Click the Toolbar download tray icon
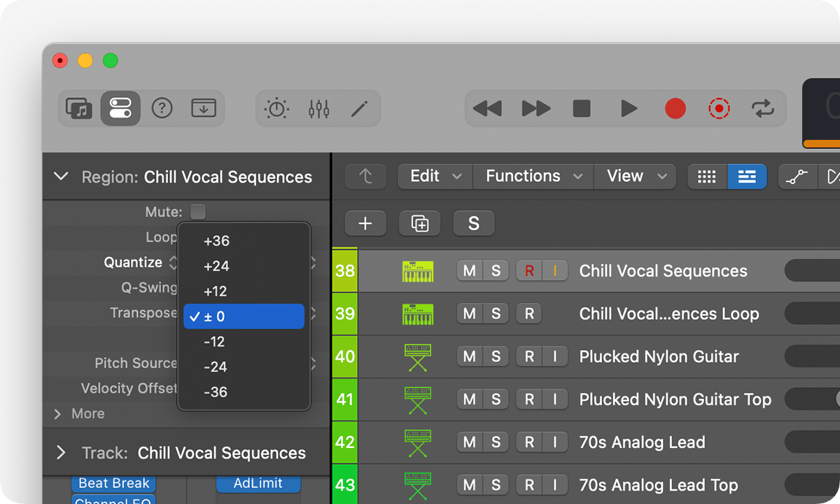 point(204,108)
